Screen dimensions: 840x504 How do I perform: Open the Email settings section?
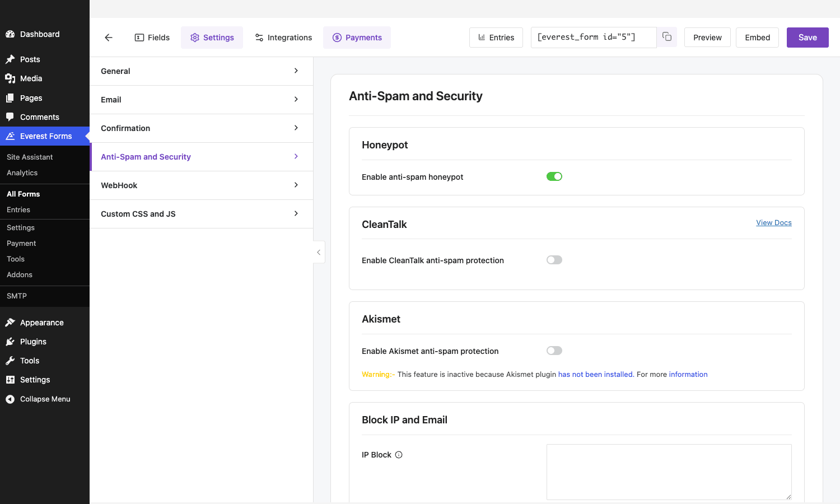tap(202, 100)
